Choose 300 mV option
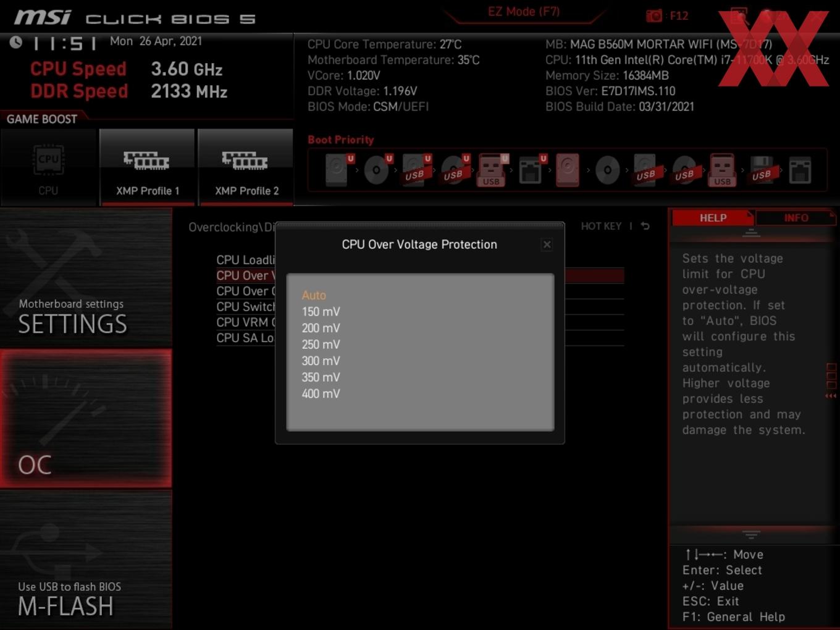This screenshot has height=630, width=840. click(x=321, y=361)
